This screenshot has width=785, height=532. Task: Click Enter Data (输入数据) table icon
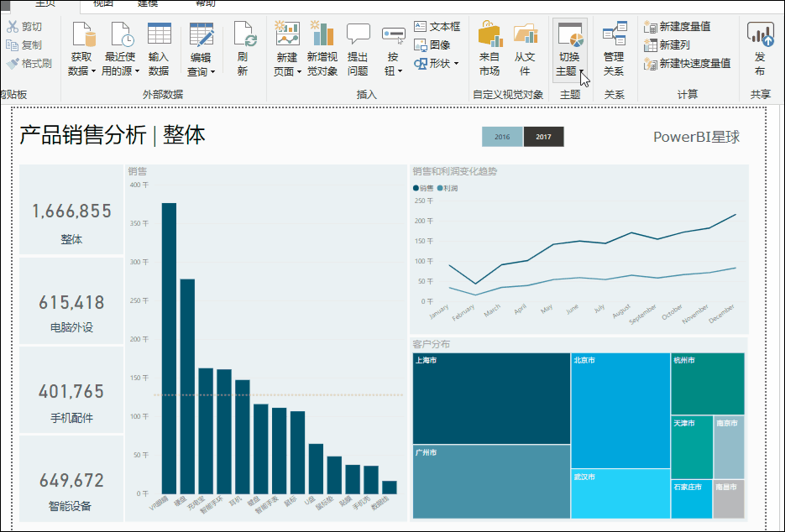coord(160,34)
